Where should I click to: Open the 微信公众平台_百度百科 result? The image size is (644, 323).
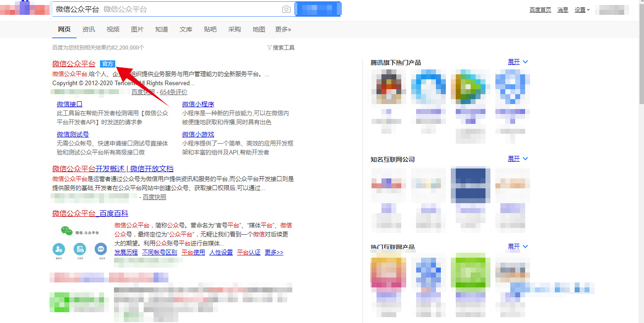tap(91, 213)
